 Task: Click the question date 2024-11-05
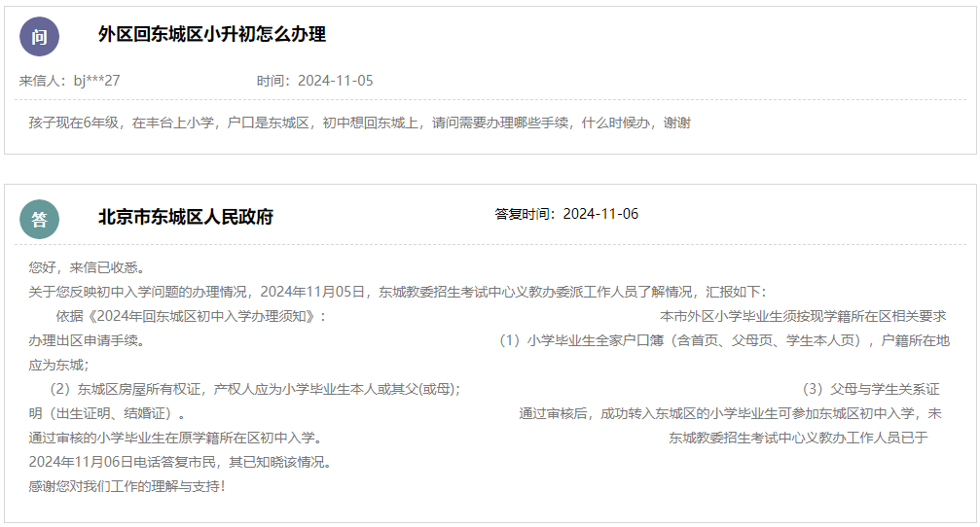point(335,81)
